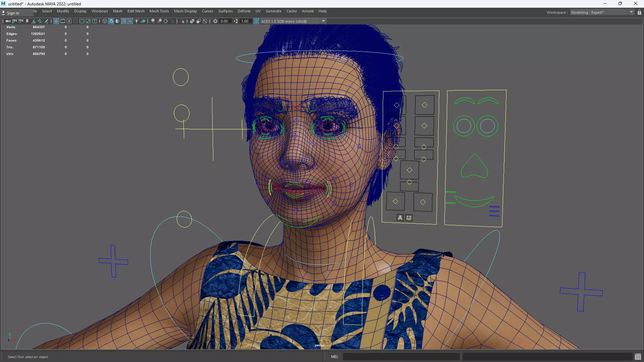Expand ACES 1.0 SDR-video view transform dropdown
The height and width of the screenshot is (362, 644).
click(x=324, y=21)
